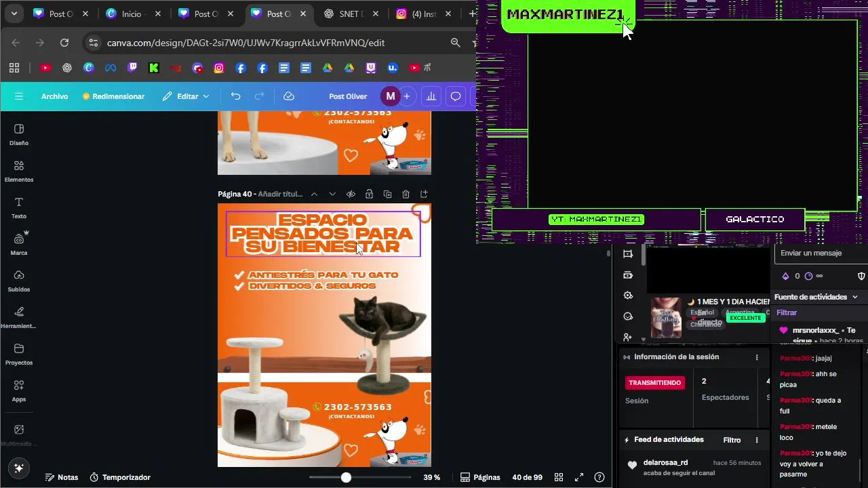
Task: Adjust the Canva zoom slider handle
Action: pyautogui.click(x=346, y=477)
